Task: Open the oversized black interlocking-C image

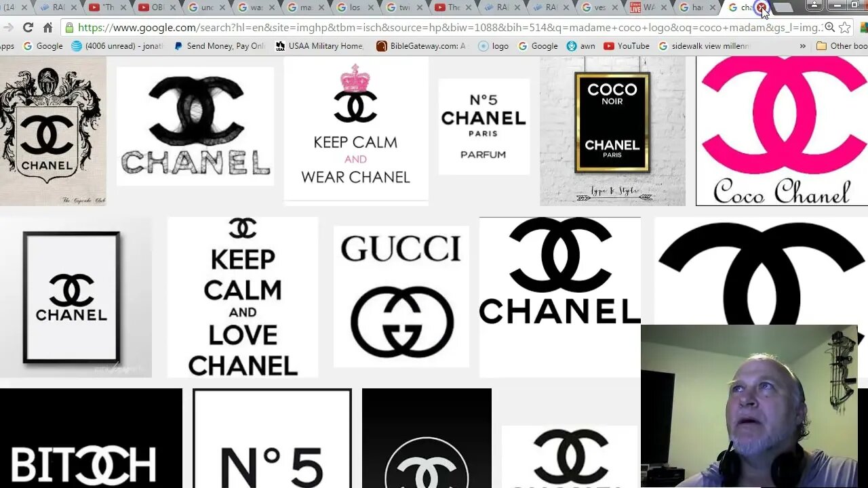Action: pos(761,271)
